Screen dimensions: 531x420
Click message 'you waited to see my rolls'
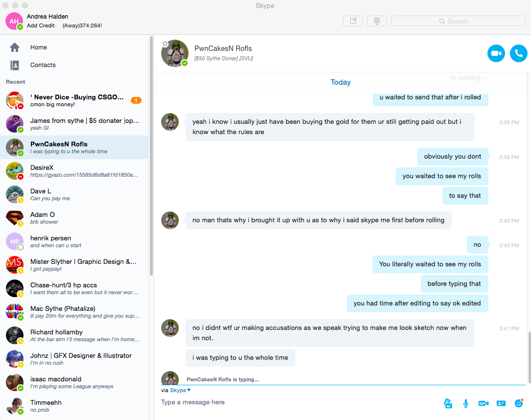pos(441,176)
